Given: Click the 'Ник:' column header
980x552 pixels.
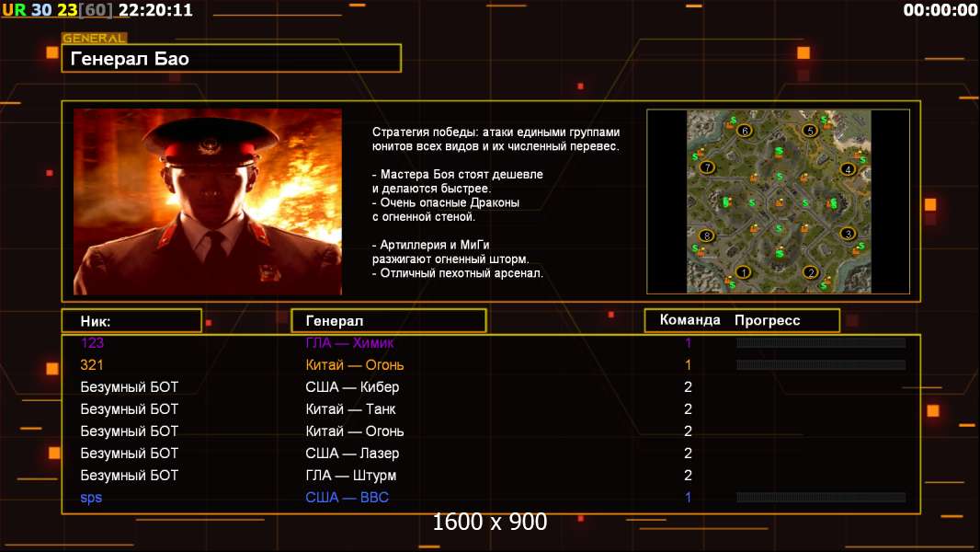Looking at the screenshot, I should click(131, 321).
